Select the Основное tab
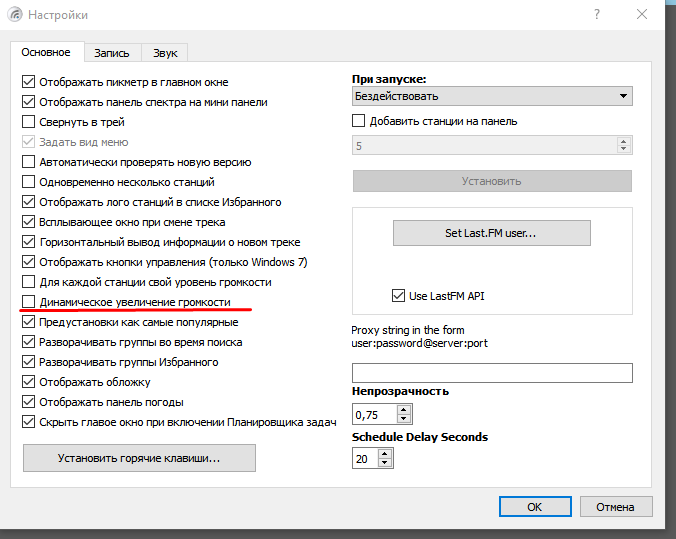 point(46,52)
